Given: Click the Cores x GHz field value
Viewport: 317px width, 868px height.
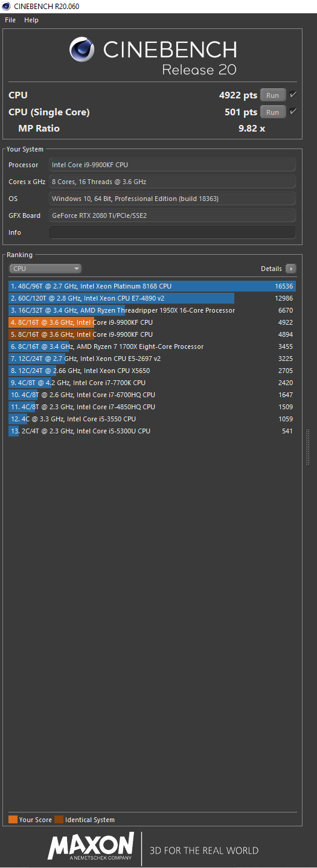Looking at the screenshot, I should coord(173,182).
